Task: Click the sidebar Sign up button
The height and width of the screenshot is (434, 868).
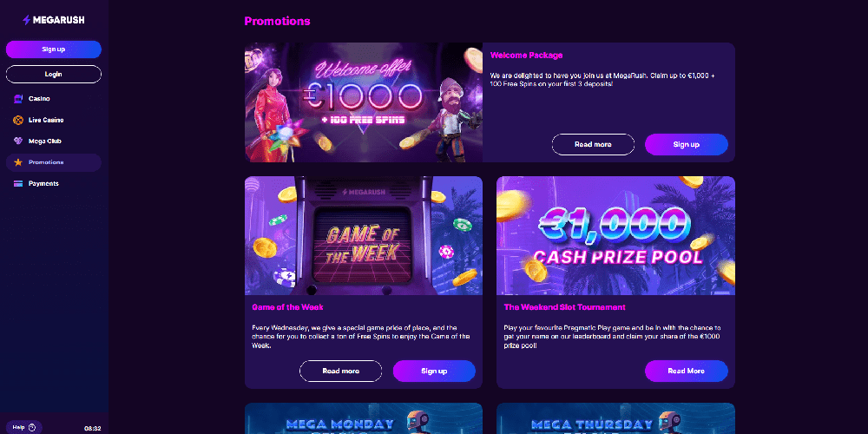Action: pyautogui.click(x=54, y=49)
